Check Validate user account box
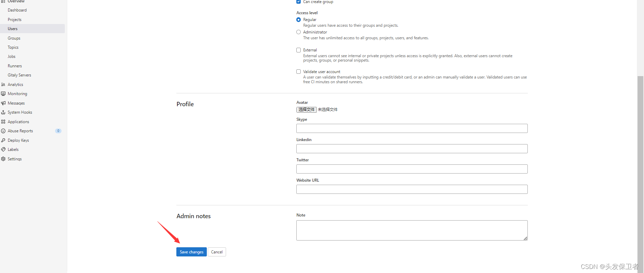The height and width of the screenshot is (273, 644). click(298, 72)
